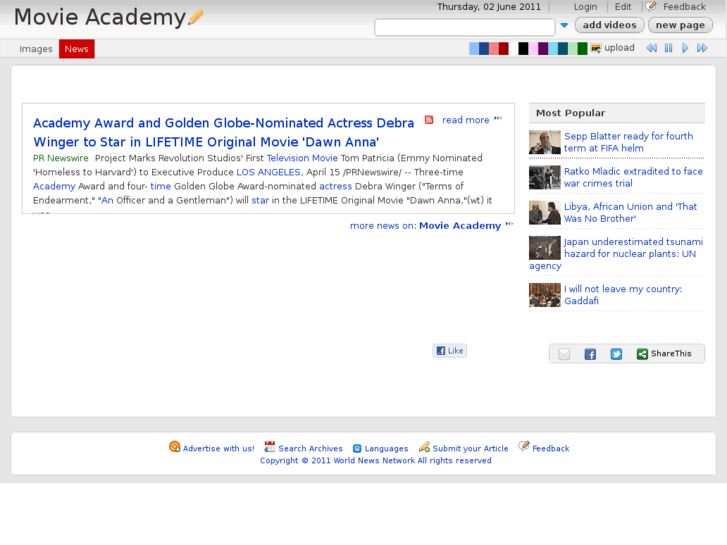Click the Advertise with us icon
Viewport: 727px width, 545px height.
pos(175,447)
